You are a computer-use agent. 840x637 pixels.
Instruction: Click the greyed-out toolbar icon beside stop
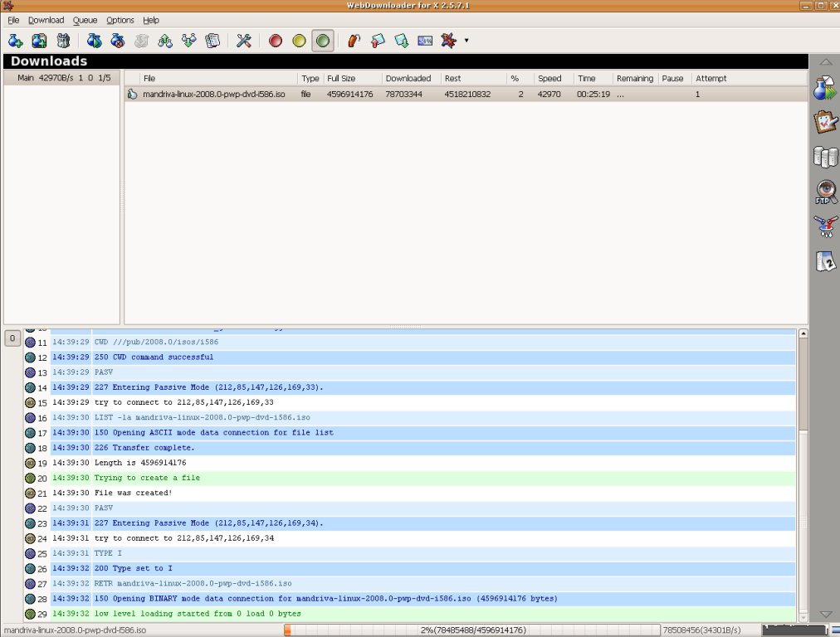(x=141, y=41)
